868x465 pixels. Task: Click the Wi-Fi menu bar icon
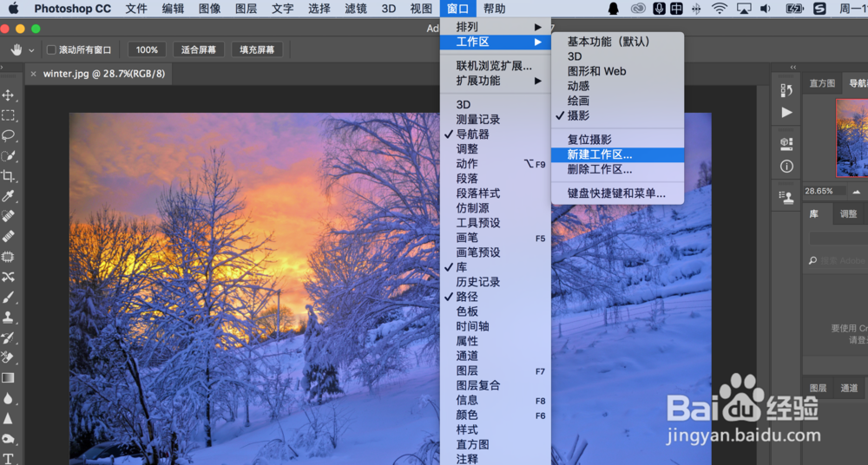pos(719,9)
